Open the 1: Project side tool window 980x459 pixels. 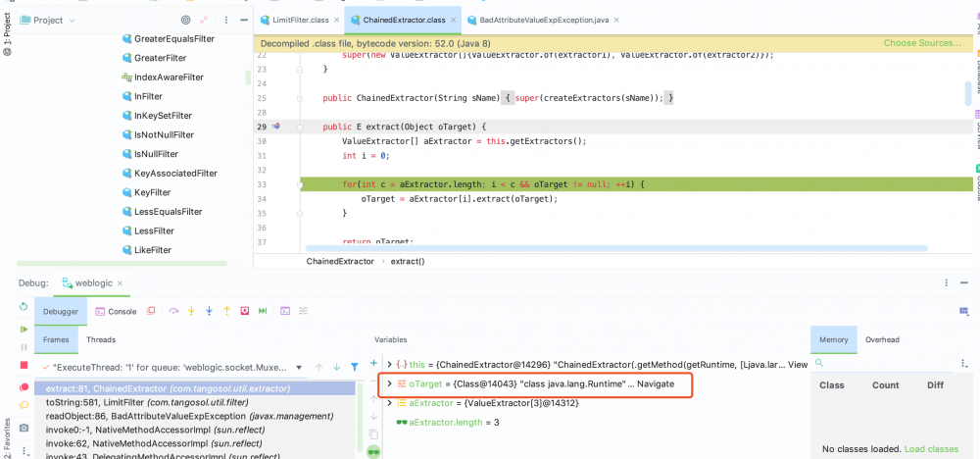click(x=7, y=34)
